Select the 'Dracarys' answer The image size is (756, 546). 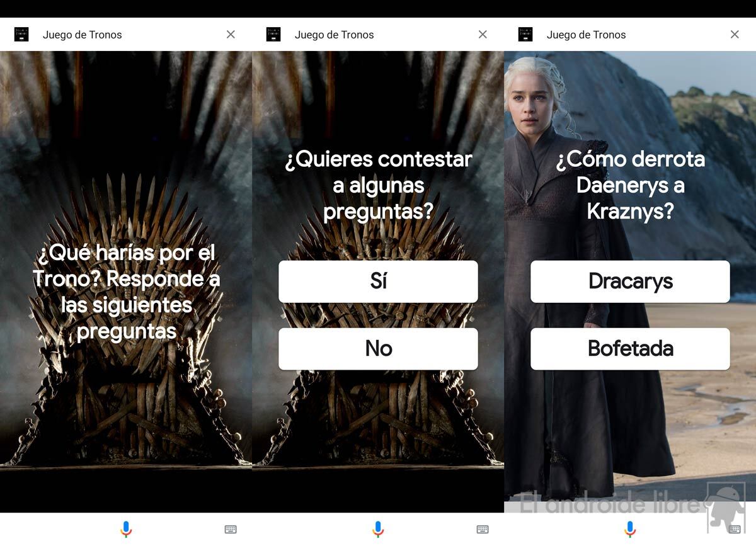pyautogui.click(x=630, y=282)
